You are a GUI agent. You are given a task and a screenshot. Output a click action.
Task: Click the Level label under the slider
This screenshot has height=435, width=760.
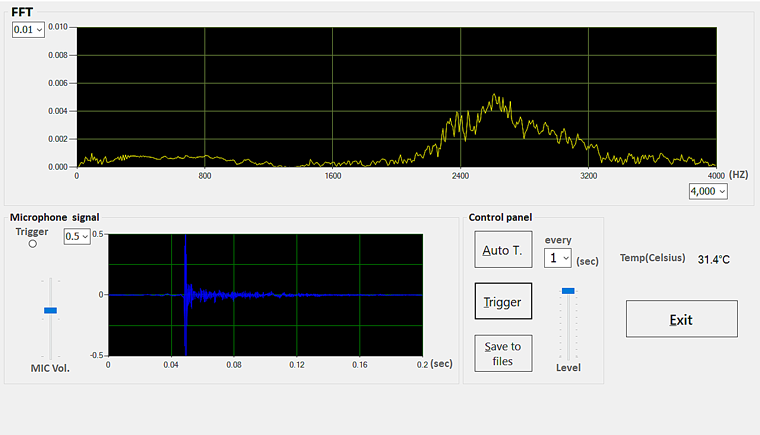(x=568, y=368)
